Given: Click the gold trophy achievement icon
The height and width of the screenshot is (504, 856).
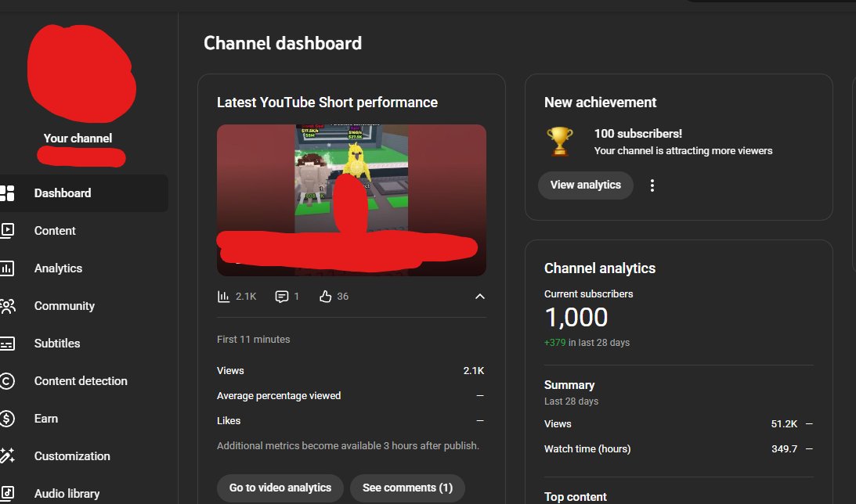Looking at the screenshot, I should coord(559,142).
